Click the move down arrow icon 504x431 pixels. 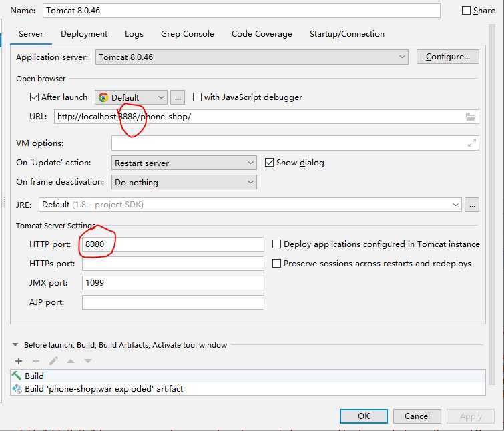click(x=88, y=361)
